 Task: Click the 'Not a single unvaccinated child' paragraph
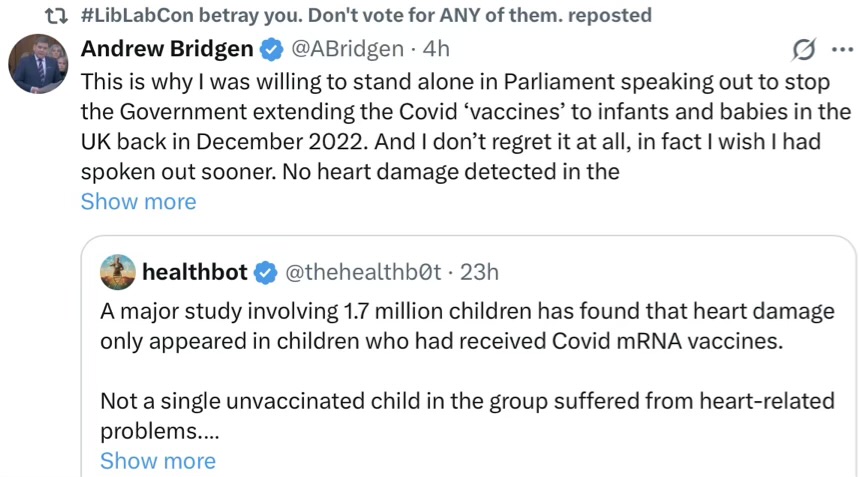click(x=466, y=402)
